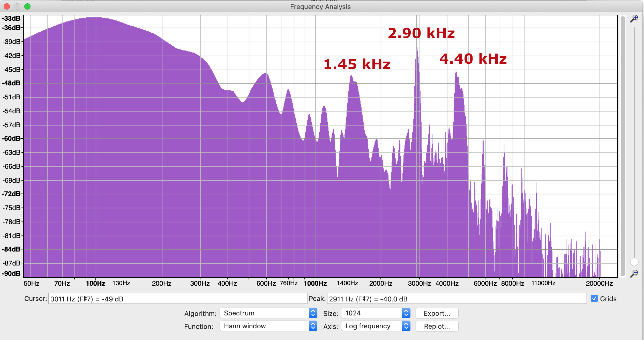
Task: Click the green full-screen window button
Action: (x=27, y=6)
